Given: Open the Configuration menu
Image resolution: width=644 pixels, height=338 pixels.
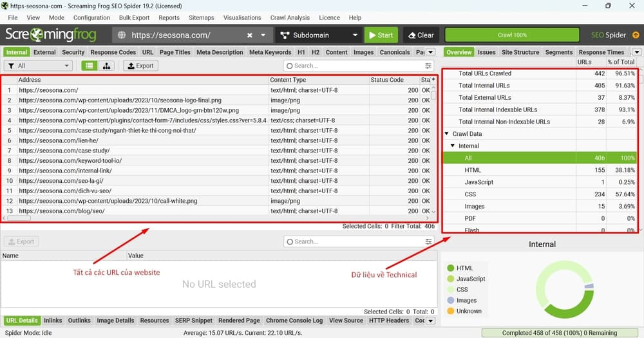Looking at the screenshot, I should [x=91, y=17].
